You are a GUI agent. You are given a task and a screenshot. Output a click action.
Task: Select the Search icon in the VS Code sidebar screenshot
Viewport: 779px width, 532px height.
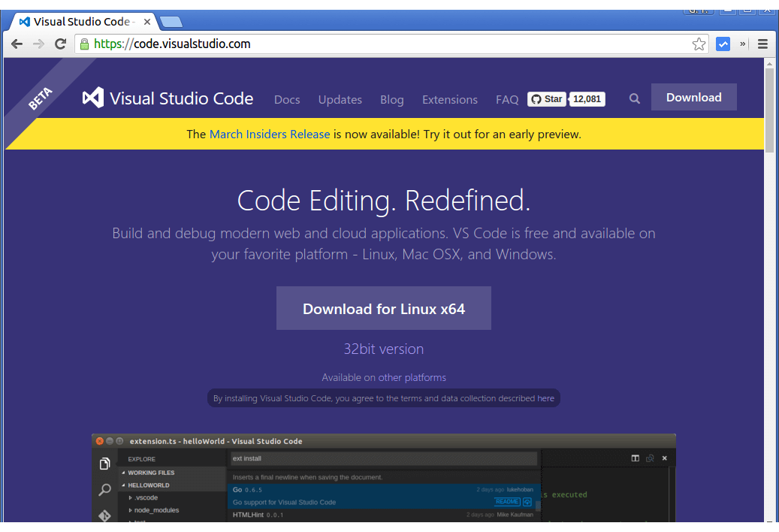coord(104,489)
